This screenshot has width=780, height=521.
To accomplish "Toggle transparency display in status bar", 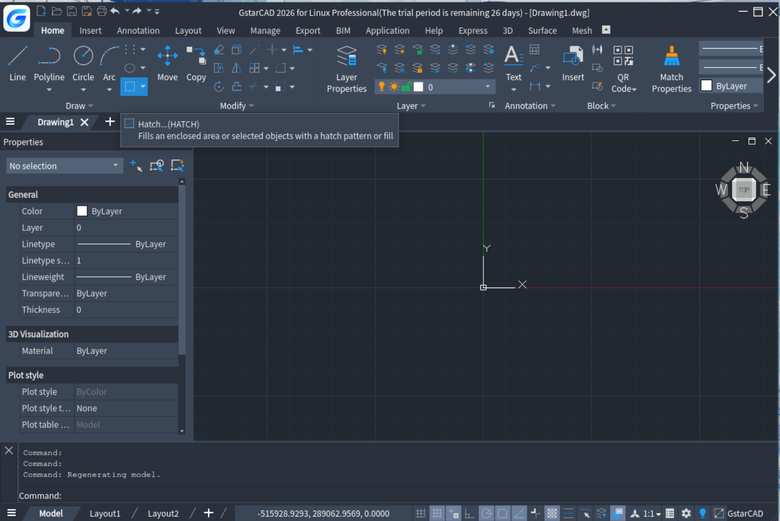I will 552,513.
